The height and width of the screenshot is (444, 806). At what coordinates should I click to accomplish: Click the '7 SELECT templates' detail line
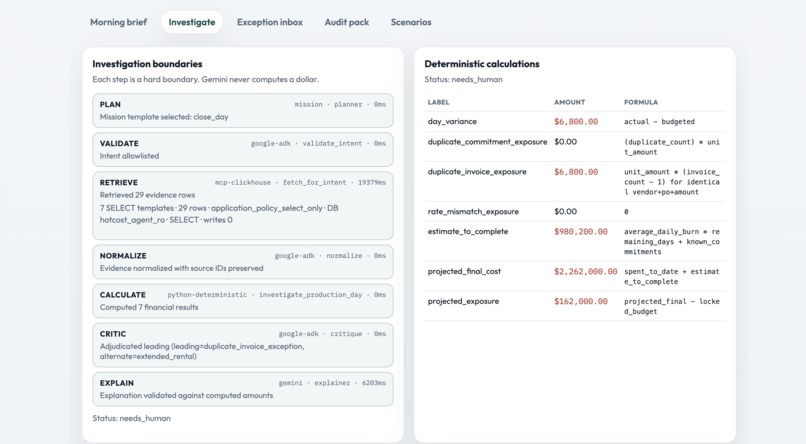219,214
